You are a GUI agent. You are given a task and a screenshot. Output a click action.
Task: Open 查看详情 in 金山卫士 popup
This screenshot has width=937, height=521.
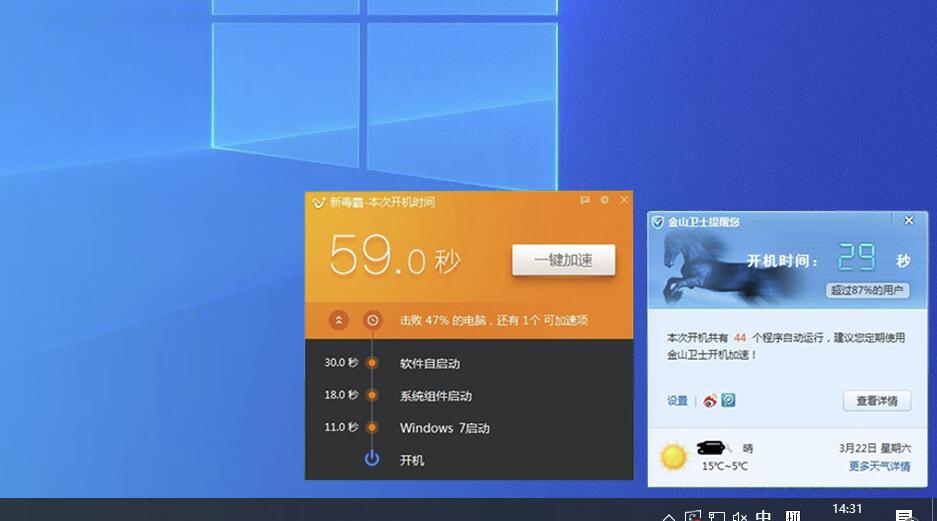click(877, 401)
